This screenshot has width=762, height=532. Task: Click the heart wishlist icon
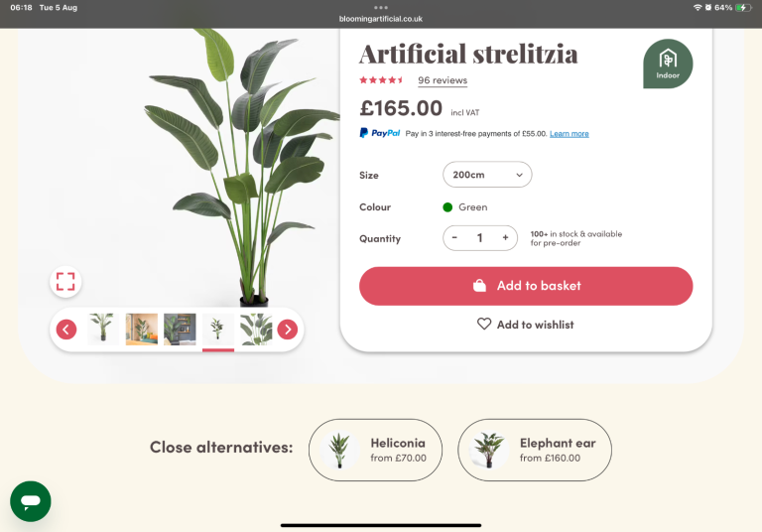[x=484, y=324]
